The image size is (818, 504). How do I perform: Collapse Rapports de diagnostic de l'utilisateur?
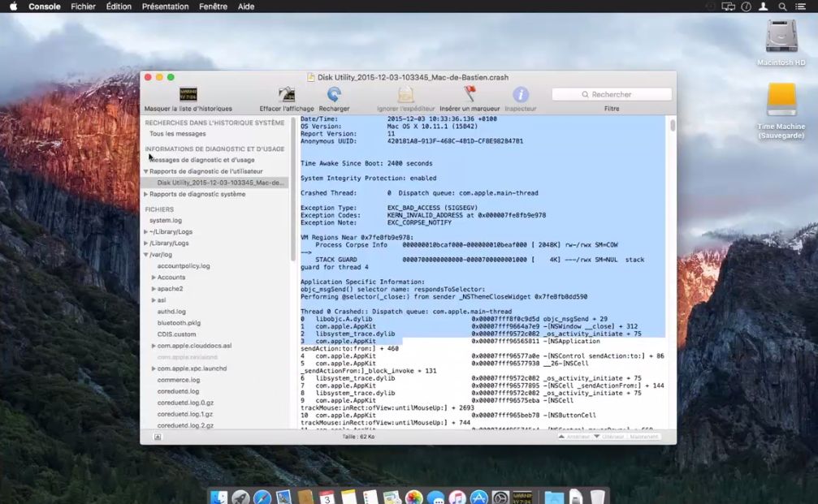(146, 171)
